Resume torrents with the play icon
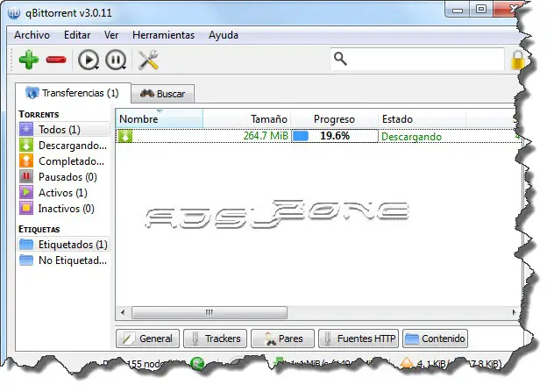The image size is (554, 392). click(88, 60)
